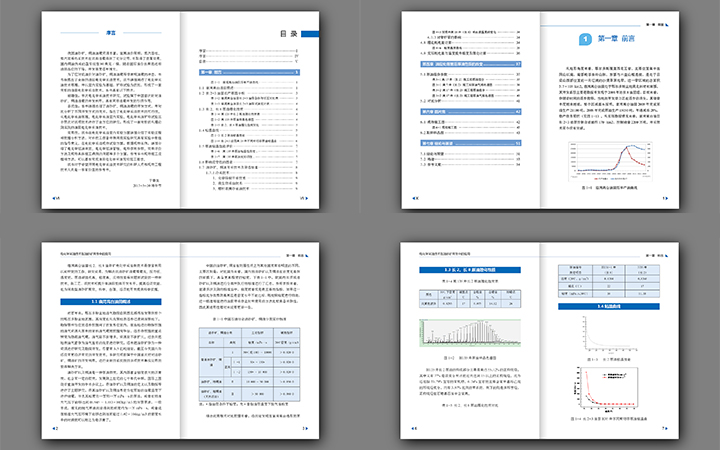Image resolution: width=720 pixels, height=450 pixels.
Task: Click right page arrow on the 目录 page
Action: pyautogui.click(x=306, y=197)
